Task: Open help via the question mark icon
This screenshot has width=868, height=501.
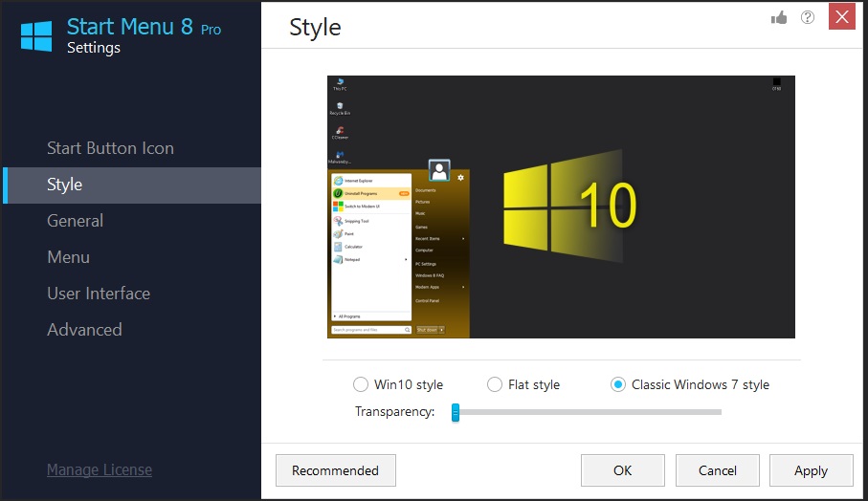Action: coord(808,17)
